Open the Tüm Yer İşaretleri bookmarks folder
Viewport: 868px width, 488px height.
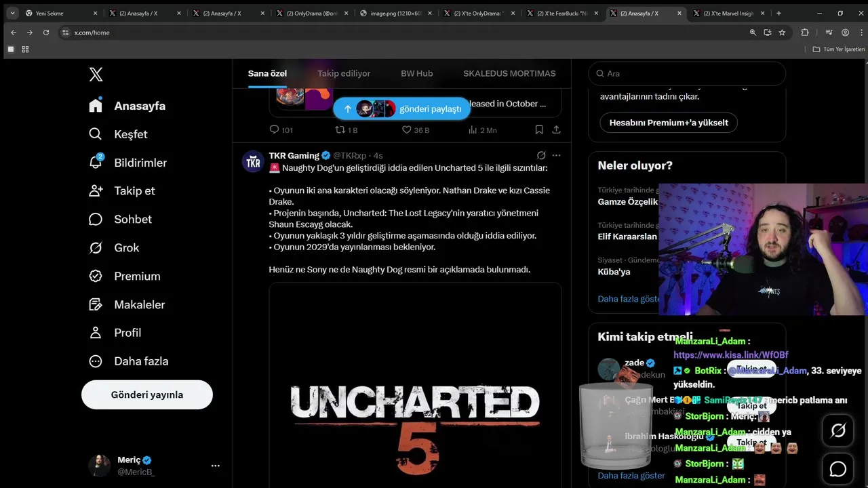[x=839, y=49]
